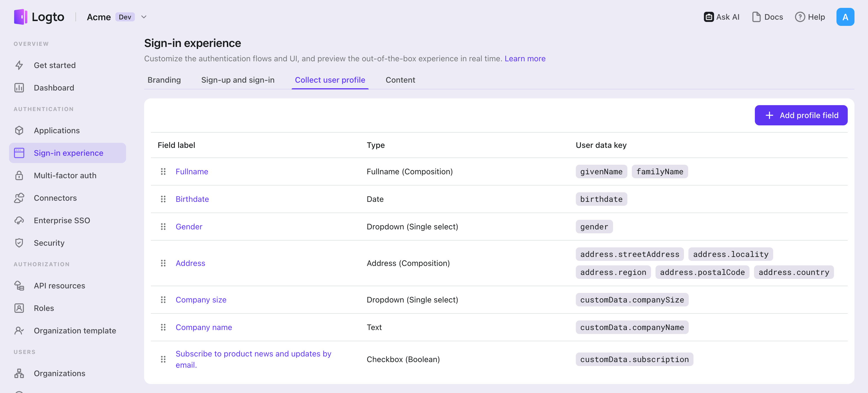Click the drag handle for Address row
The width and height of the screenshot is (868, 393).
[163, 263]
